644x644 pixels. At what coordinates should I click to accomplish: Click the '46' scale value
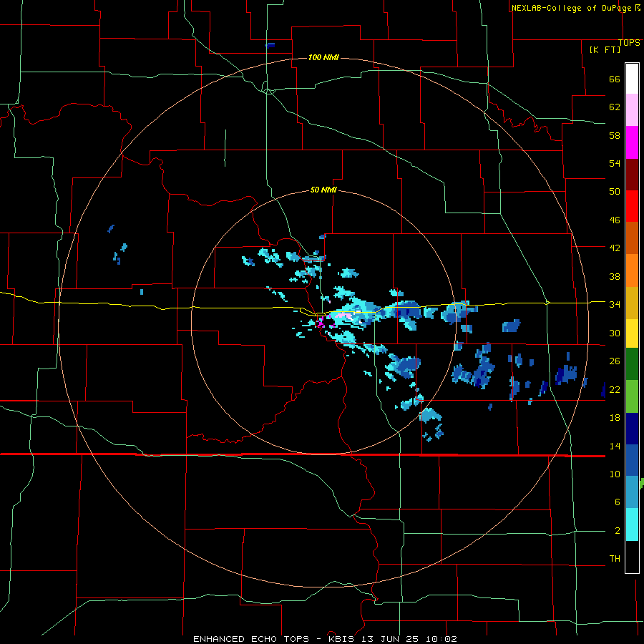pyautogui.click(x=615, y=220)
